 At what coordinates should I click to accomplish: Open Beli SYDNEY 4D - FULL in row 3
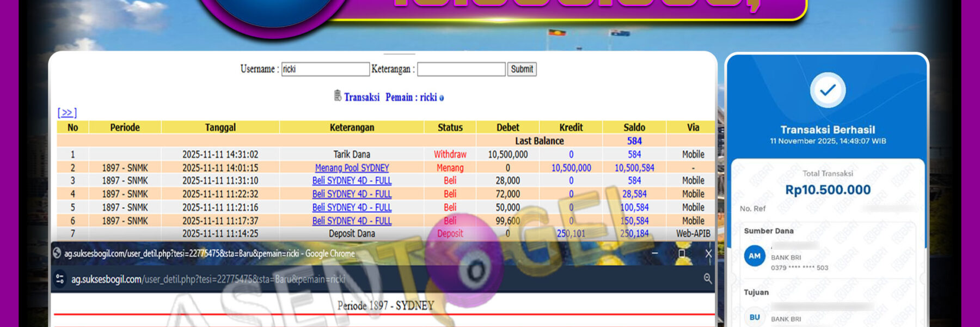[x=352, y=180]
